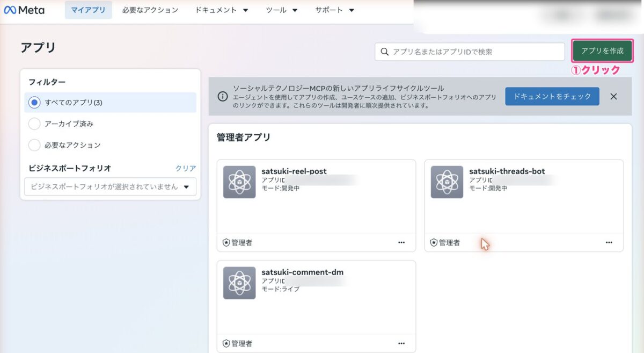
Task: Select すべてのアプリ(3) filter
Action: [110, 102]
